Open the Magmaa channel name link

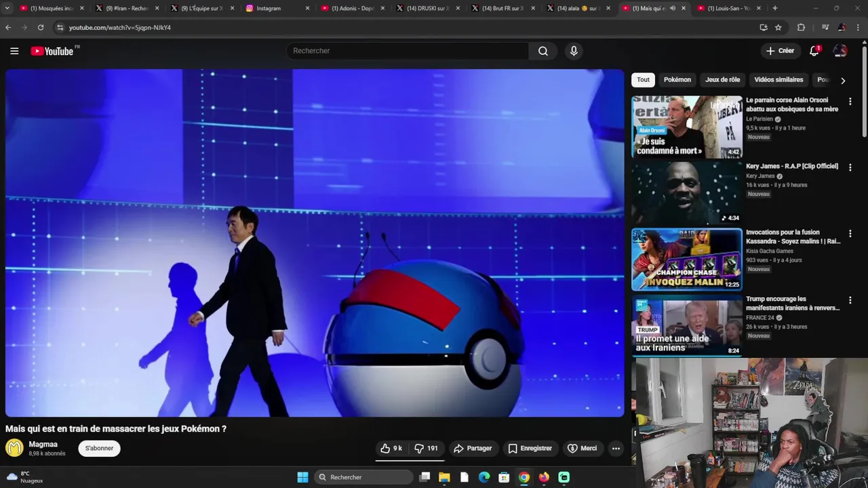pos(43,444)
